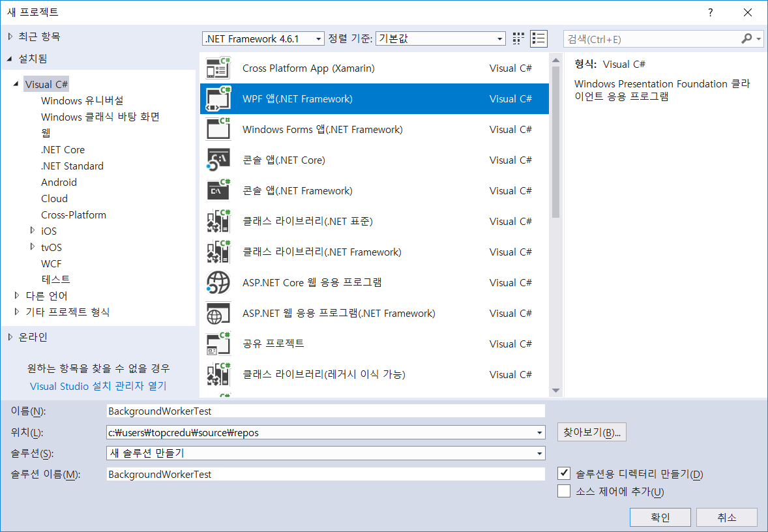This screenshot has height=532, width=768.
Task: Open the 솔루션 새 솔루션 만들기 dropdown
Action: (x=326, y=453)
